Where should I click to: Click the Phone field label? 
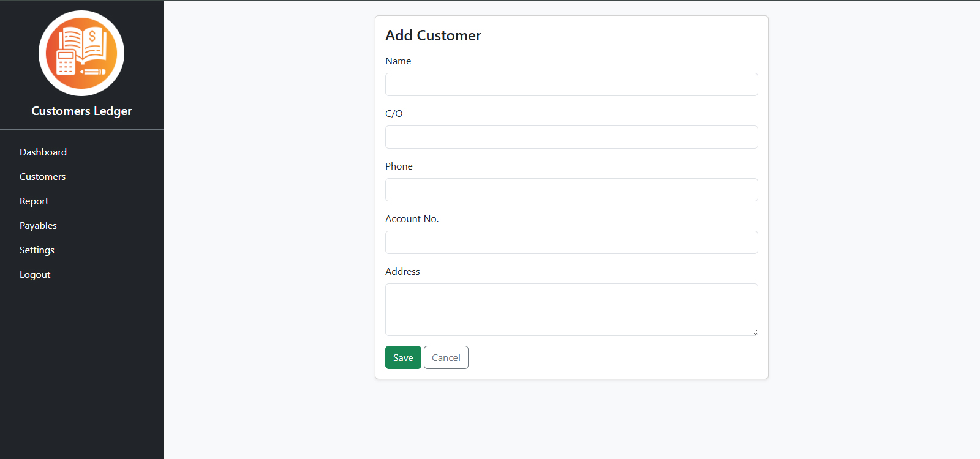click(399, 166)
